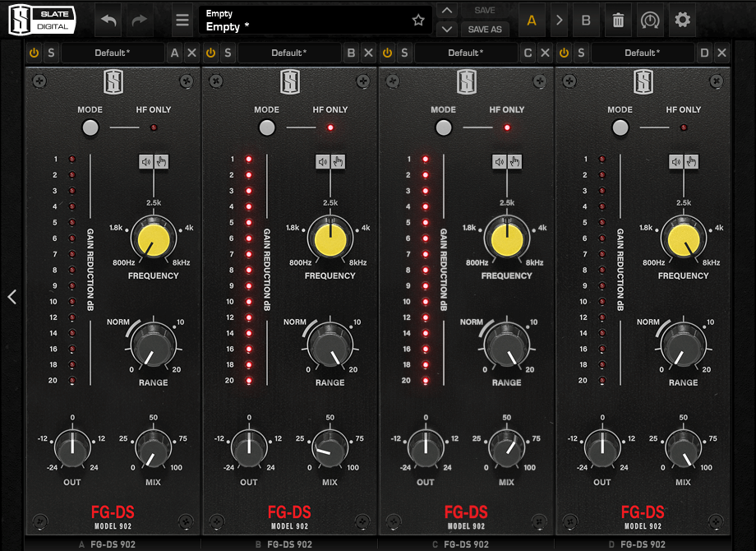Favorite the preset with the star button
Viewport: 756px width, 551px height.
pos(418,19)
